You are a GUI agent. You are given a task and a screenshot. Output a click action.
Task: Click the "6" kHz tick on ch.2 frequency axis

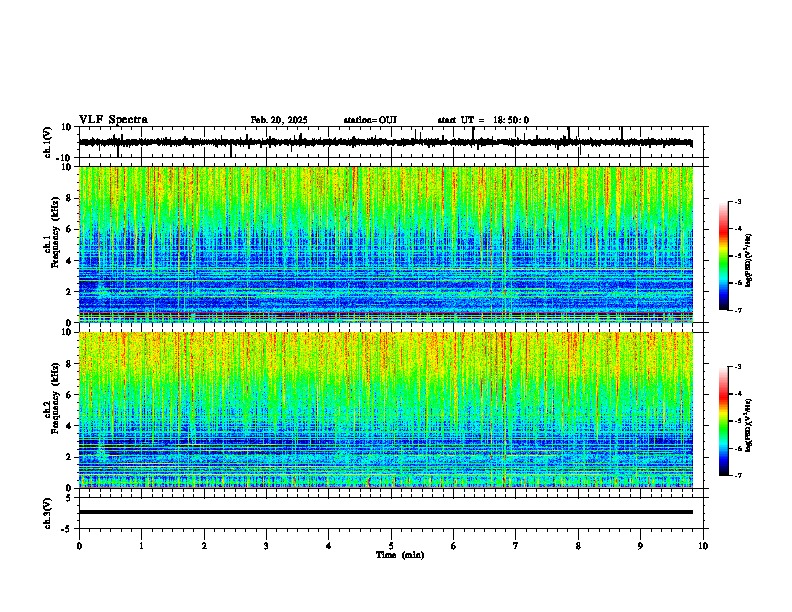point(70,395)
